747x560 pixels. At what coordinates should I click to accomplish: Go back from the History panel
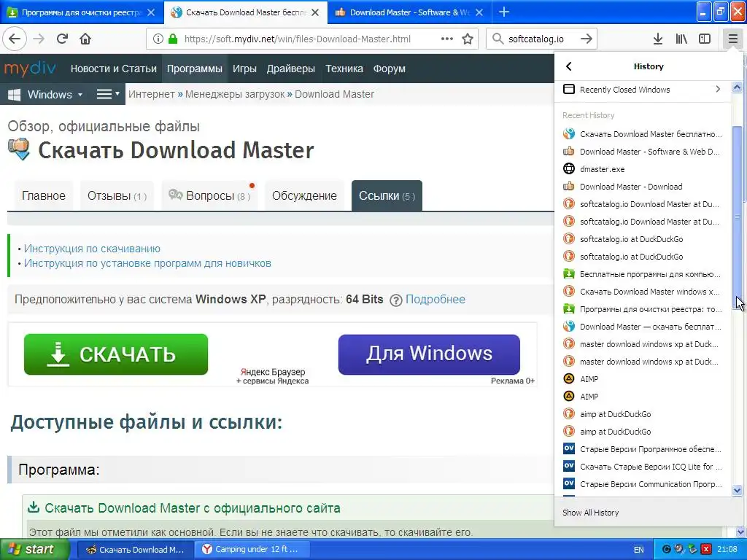[x=569, y=66]
